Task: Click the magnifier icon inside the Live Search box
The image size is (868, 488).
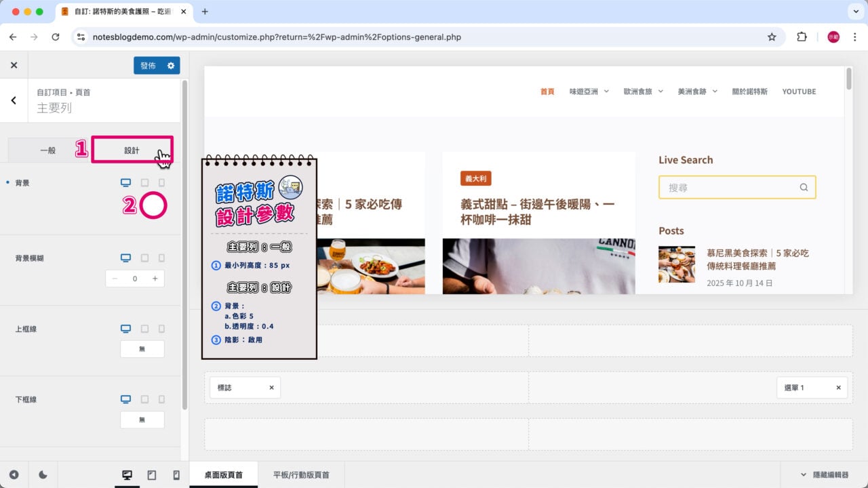Action: tap(804, 187)
